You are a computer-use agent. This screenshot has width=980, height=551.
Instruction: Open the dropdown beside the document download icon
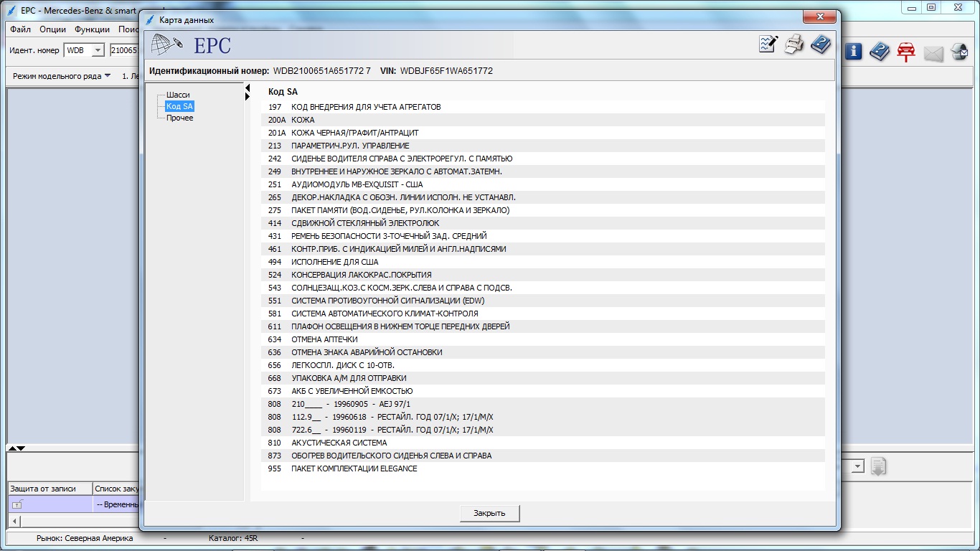[x=857, y=467]
